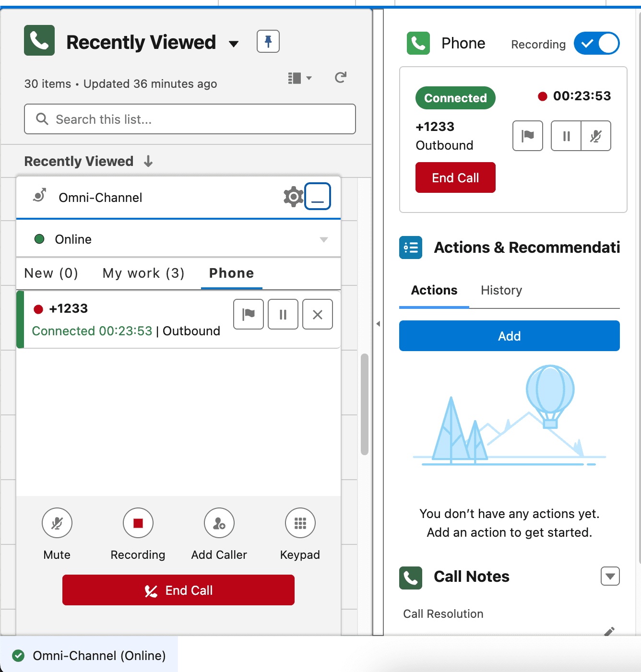Switch to the History tab

(x=501, y=290)
